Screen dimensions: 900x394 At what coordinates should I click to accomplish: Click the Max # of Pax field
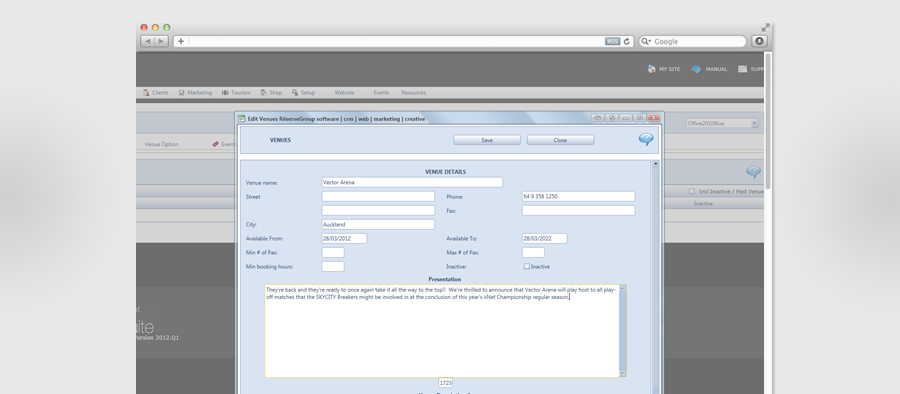(x=533, y=253)
